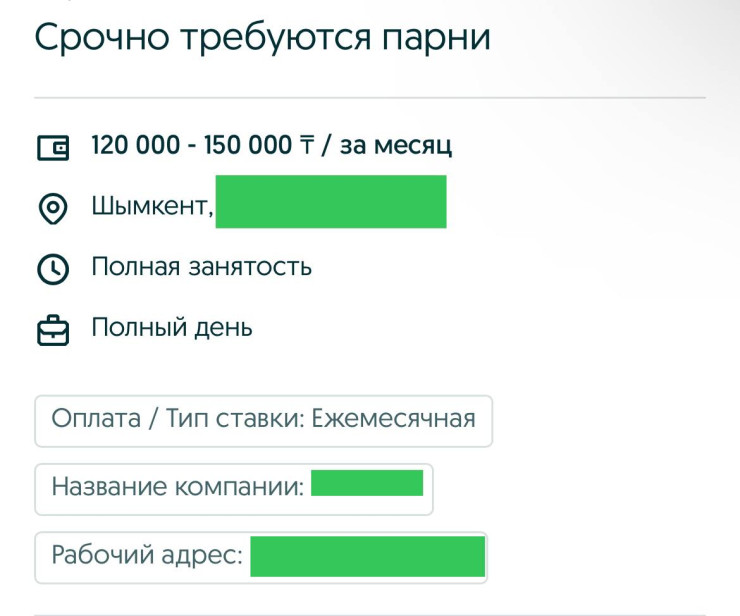Click the divider line under the heading
Viewport: 740px width, 616px height.
point(370,98)
